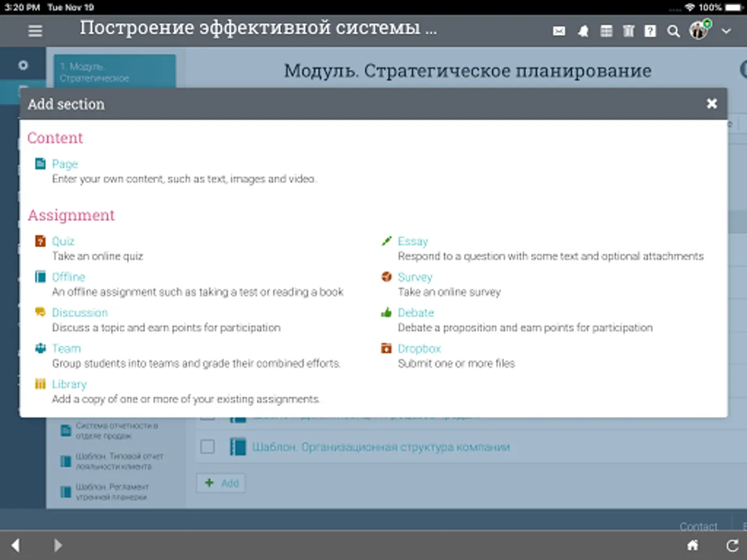Open the trash bin icon

629,31
